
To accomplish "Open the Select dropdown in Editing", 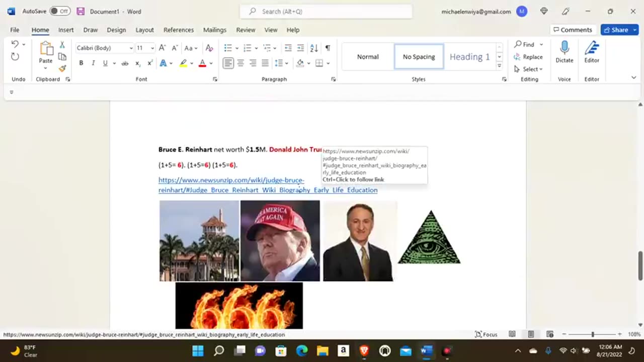I will (528, 69).
